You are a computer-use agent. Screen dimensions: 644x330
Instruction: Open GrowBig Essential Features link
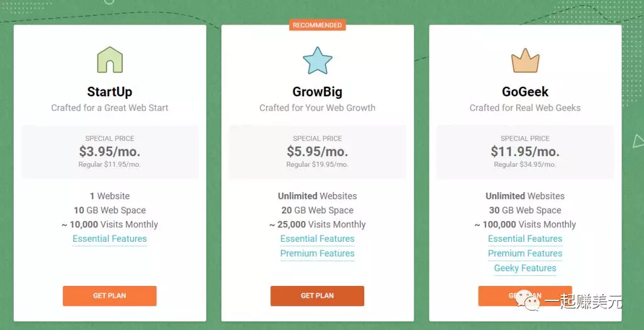[x=317, y=239]
